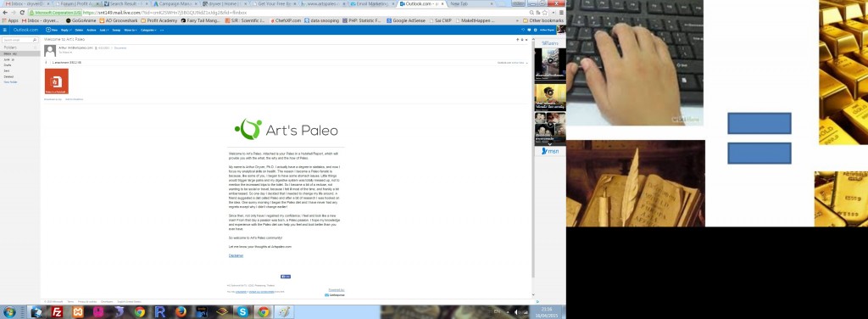This screenshot has width=868, height=319.
Task: Click the upper blue rectangle shape
Action: point(759,124)
